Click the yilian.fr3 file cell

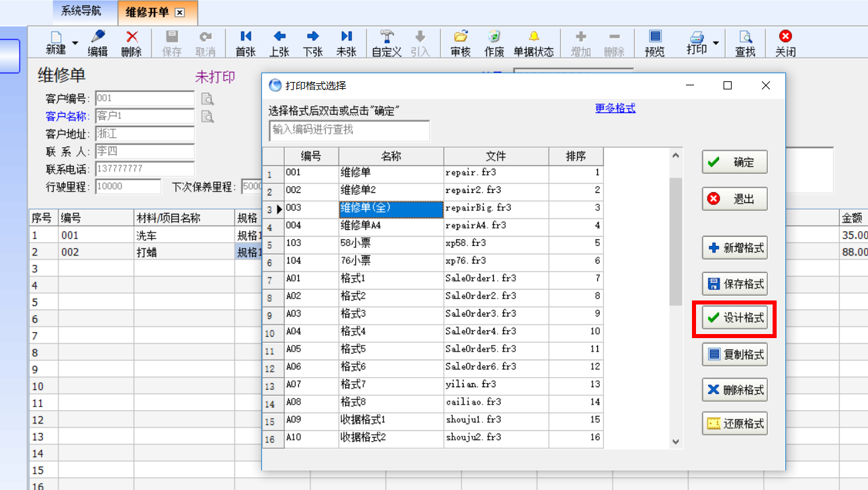click(x=496, y=384)
